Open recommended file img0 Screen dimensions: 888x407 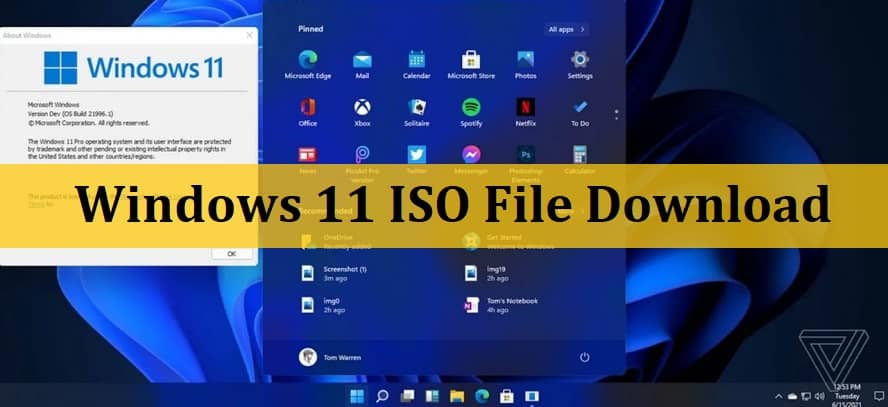coord(323,305)
